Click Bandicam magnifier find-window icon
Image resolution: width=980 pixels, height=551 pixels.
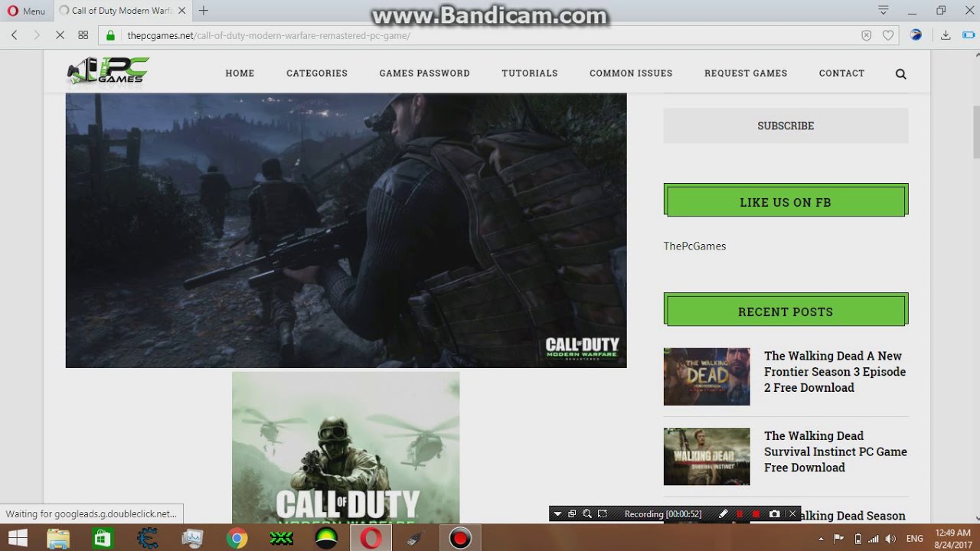(587, 514)
